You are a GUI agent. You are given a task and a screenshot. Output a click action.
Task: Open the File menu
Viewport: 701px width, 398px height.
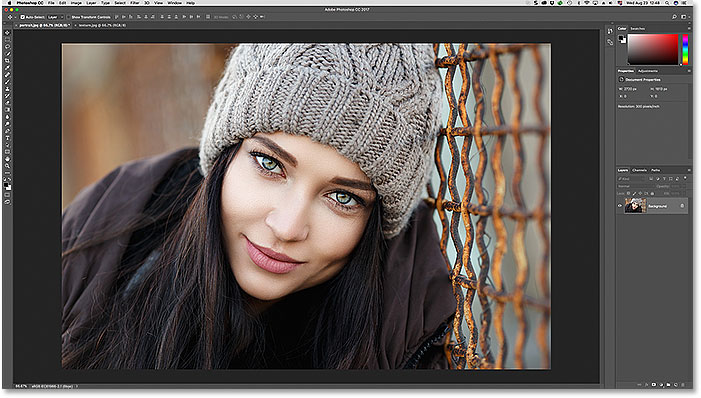[x=51, y=3]
